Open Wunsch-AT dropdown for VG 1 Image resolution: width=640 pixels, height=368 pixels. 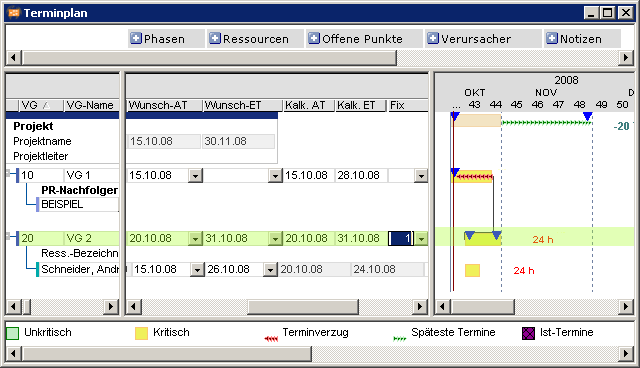click(x=196, y=176)
